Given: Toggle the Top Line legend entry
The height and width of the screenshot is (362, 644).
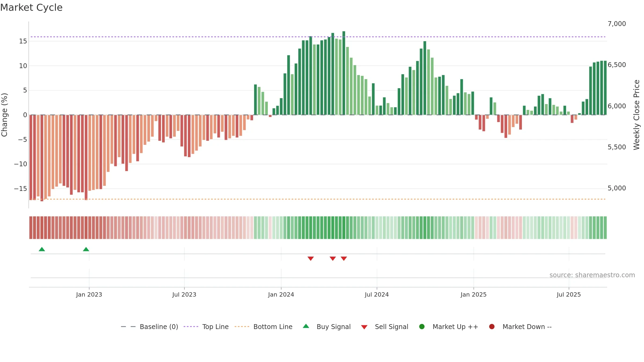Looking at the screenshot, I should (x=206, y=327).
